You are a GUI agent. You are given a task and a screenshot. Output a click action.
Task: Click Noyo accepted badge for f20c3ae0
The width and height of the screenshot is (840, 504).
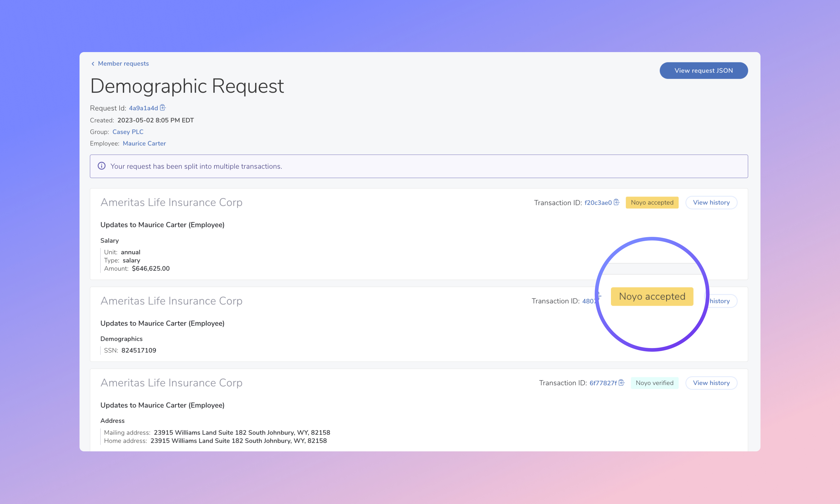[652, 202]
